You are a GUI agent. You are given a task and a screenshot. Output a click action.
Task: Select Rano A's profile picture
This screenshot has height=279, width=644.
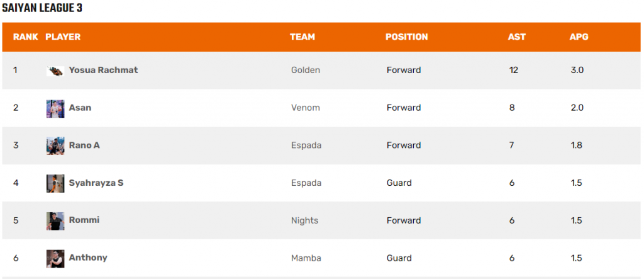pos(55,146)
